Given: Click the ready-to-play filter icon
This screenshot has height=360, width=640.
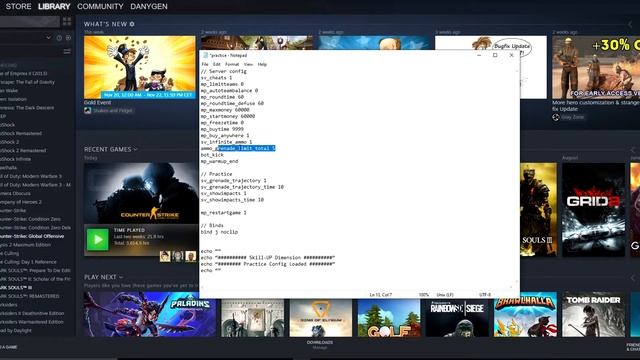Looking at the screenshot, I should point(69,38).
